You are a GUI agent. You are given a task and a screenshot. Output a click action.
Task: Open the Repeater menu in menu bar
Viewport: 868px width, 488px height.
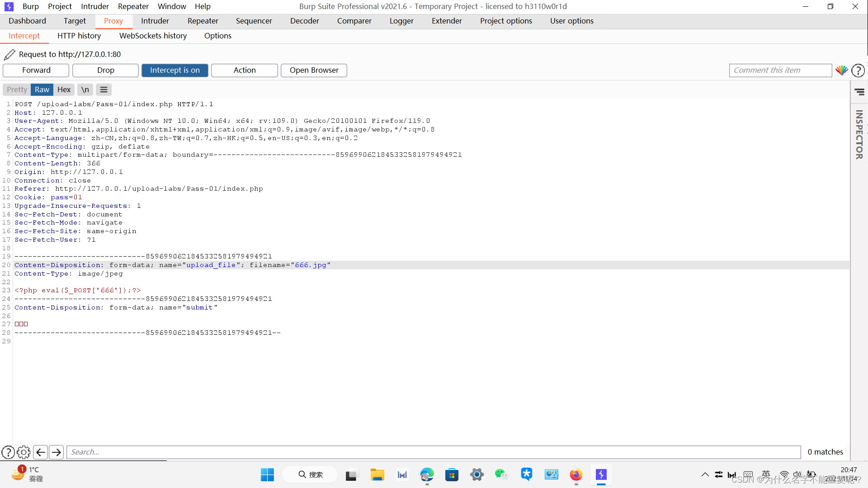pos(133,6)
